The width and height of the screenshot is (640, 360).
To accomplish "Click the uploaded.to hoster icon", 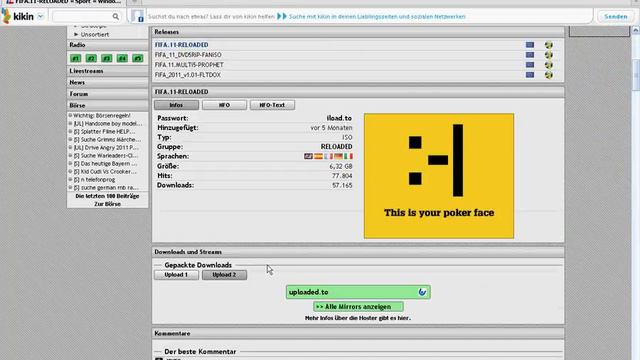I will (x=422, y=292).
